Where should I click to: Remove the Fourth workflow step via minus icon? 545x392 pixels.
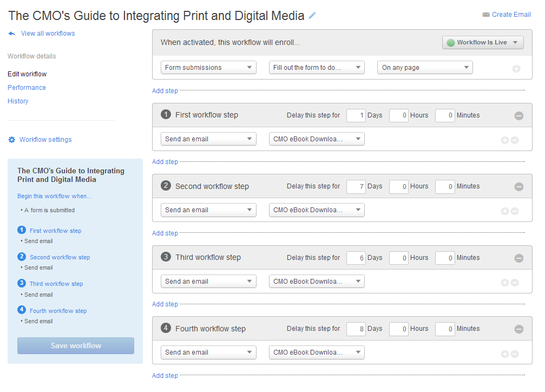pos(518,329)
